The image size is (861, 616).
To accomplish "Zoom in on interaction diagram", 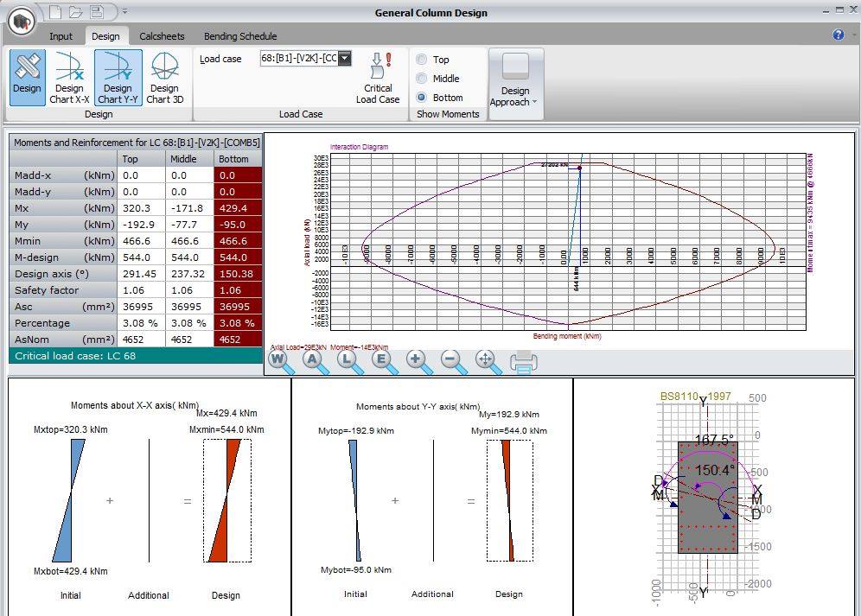I will click(x=418, y=362).
